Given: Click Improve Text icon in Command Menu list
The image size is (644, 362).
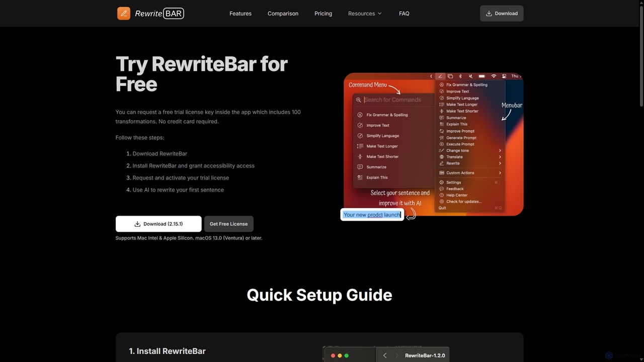Looking at the screenshot, I should coord(360,125).
